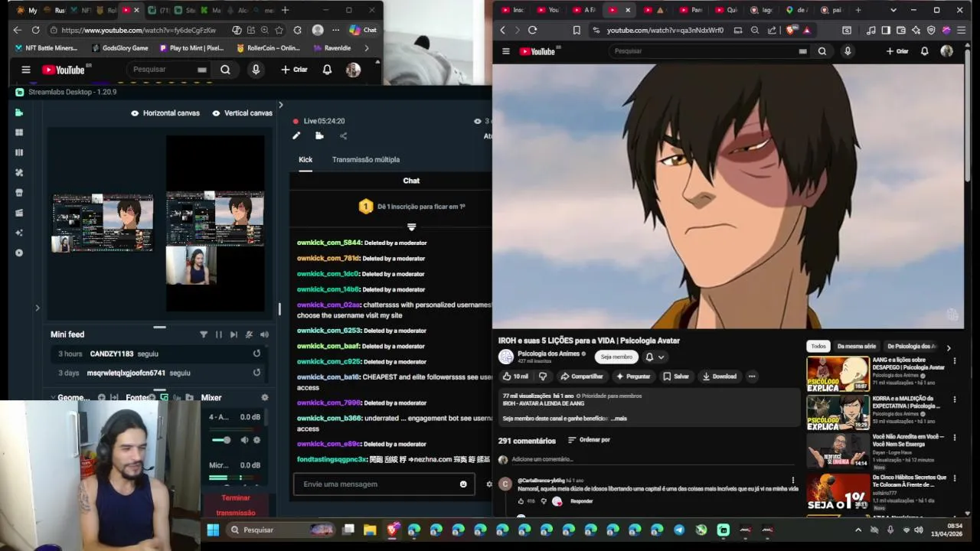
Task: Open more actions ellipsis under video
Action: click(752, 377)
